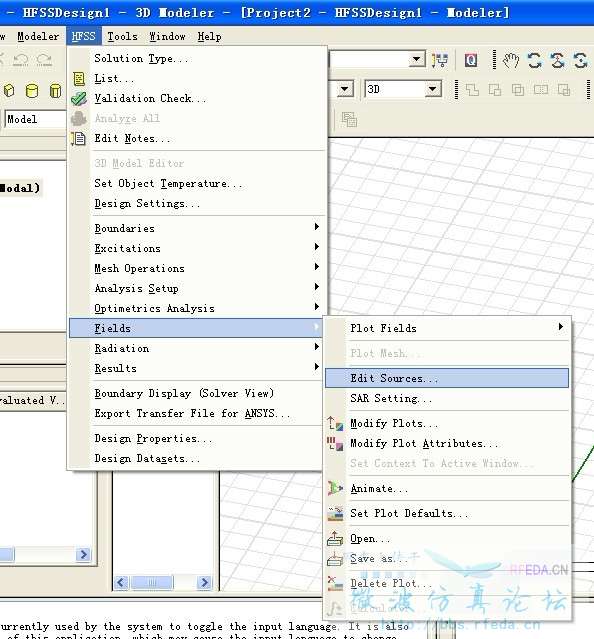Click left arrow of middle panel scrollbar
The width and height of the screenshot is (594, 639).
coord(121,583)
